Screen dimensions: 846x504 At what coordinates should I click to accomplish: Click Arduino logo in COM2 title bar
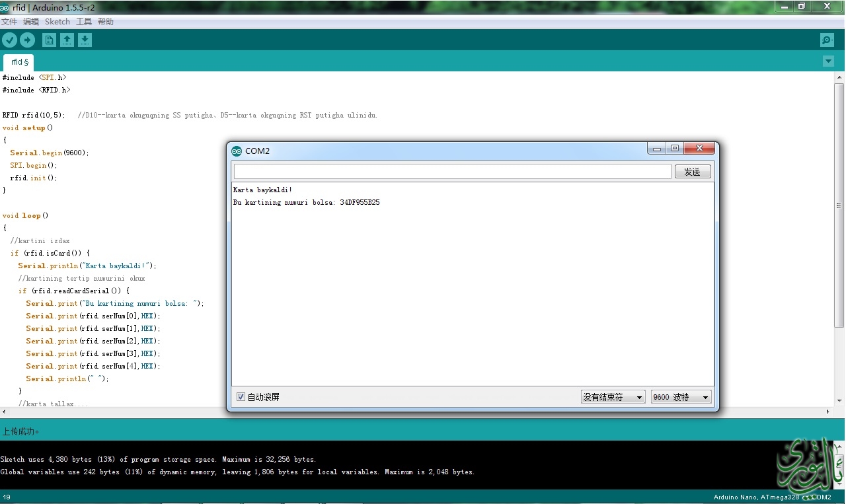click(237, 151)
